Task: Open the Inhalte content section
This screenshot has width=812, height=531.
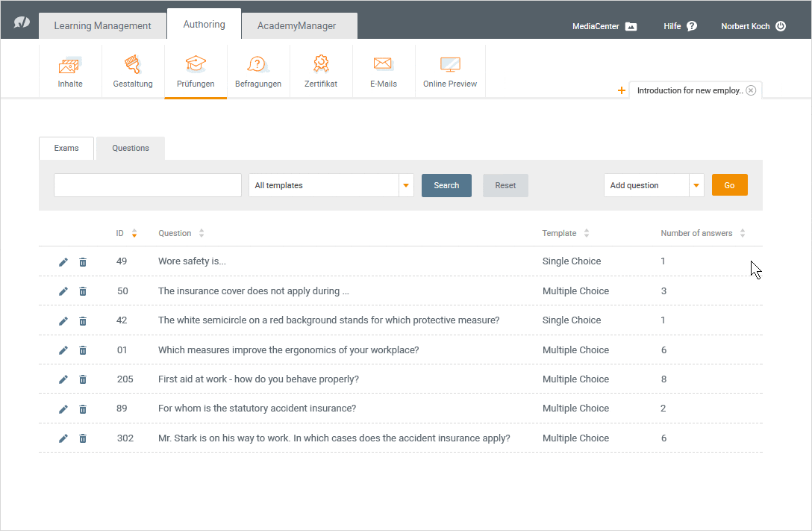Action: [70, 72]
